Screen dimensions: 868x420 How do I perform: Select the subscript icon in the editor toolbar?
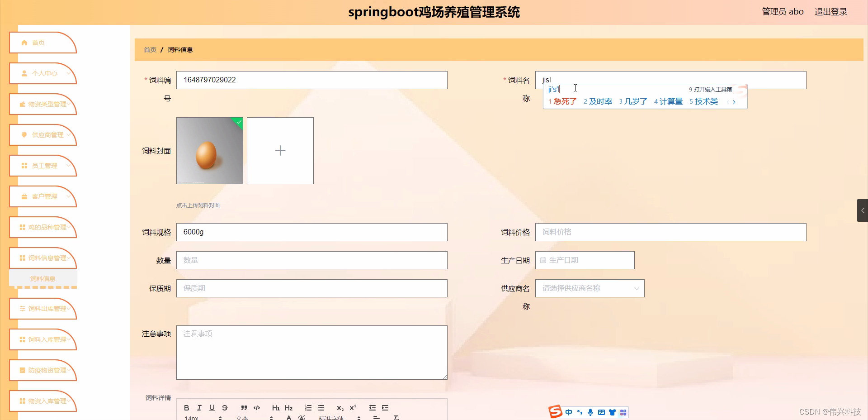pyautogui.click(x=340, y=408)
